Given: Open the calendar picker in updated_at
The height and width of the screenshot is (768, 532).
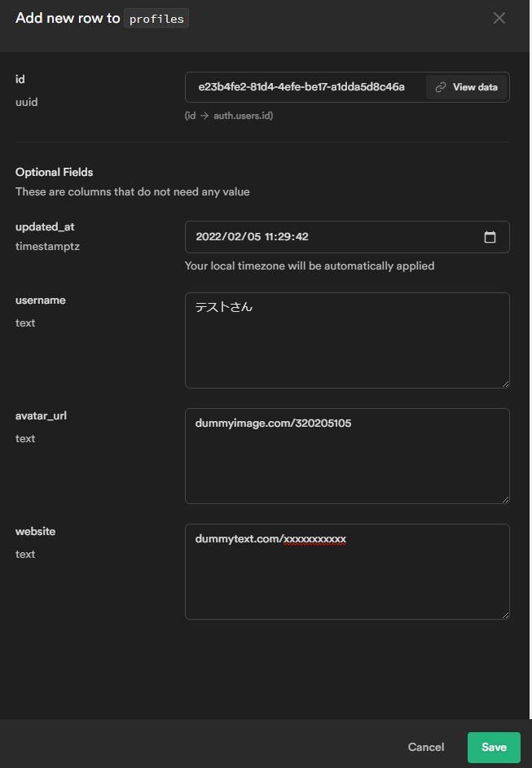Looking at the screenshot, I should (x=490, y=237).
